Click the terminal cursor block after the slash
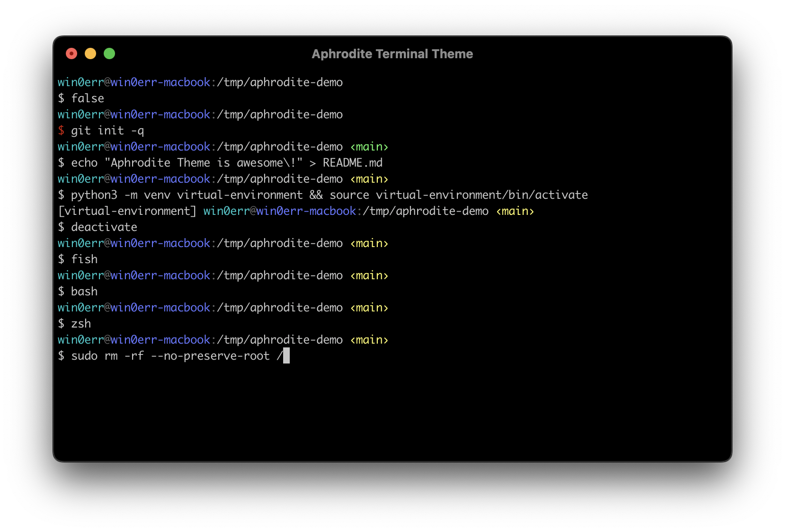Screen dimensions: 785x532 pos(286,356)
